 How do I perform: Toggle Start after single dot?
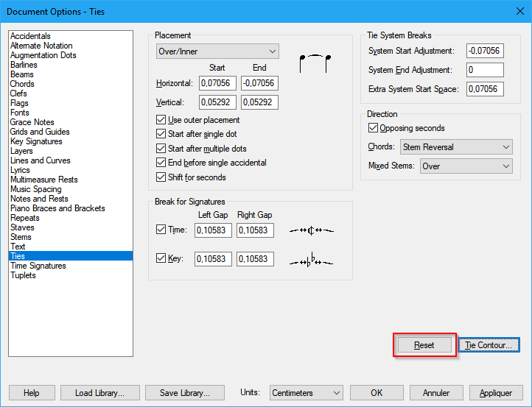pyautogui.click(x=161, y=134)
